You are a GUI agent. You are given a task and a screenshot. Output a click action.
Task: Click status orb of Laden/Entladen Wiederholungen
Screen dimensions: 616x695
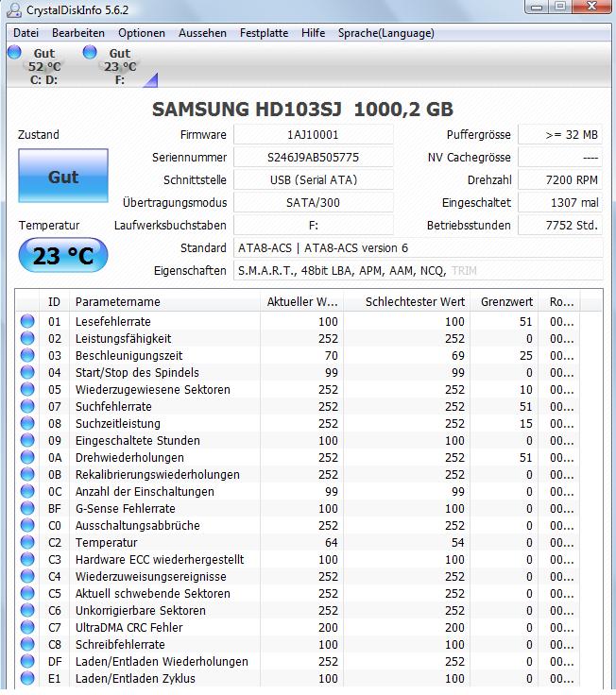coord(27,661)
